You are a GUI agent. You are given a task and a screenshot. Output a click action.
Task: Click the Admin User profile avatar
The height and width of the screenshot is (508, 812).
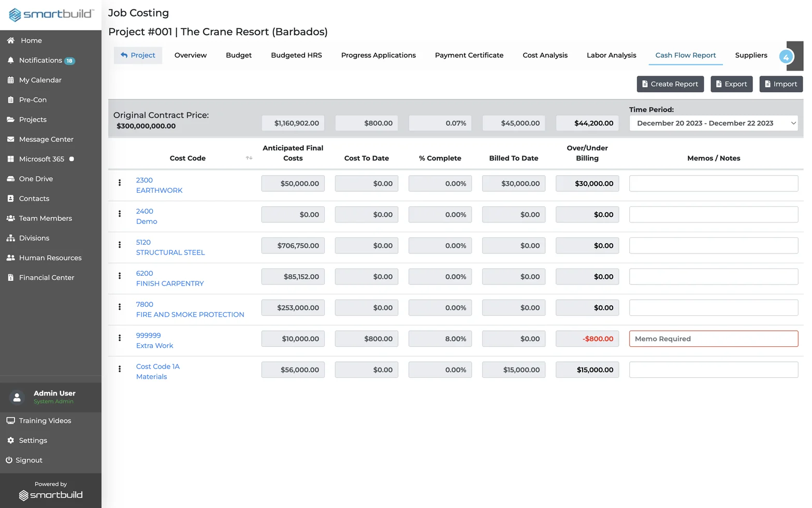17,397
